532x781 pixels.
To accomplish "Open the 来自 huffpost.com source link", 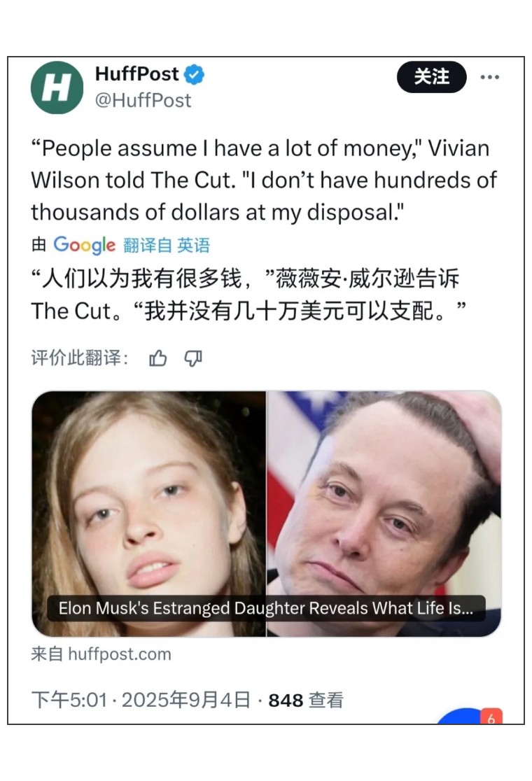I will tap(101, 654).
